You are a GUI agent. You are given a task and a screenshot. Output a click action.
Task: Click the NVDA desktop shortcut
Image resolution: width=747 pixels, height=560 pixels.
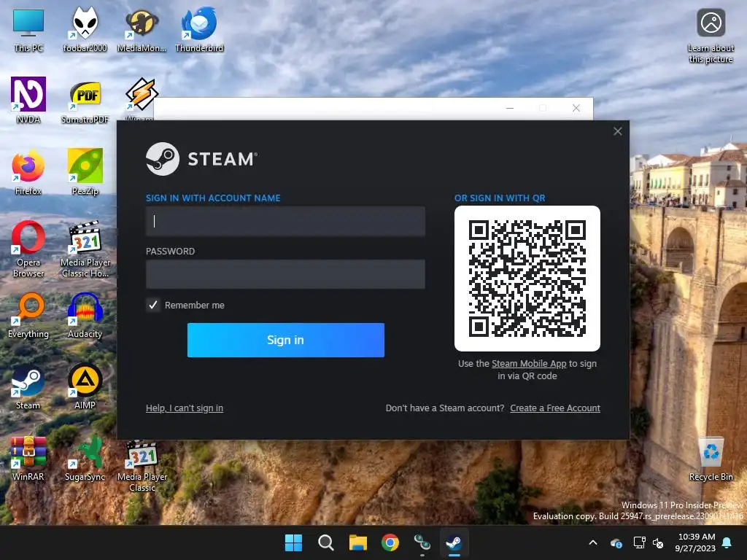click(x=28, y=101)
